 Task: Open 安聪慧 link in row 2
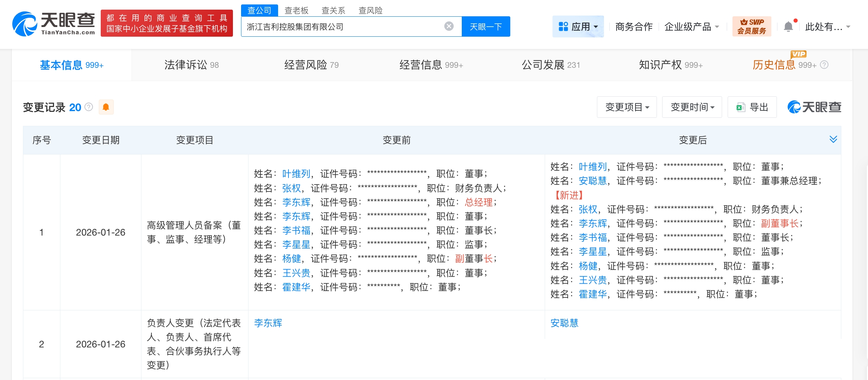tap(564, 323)
